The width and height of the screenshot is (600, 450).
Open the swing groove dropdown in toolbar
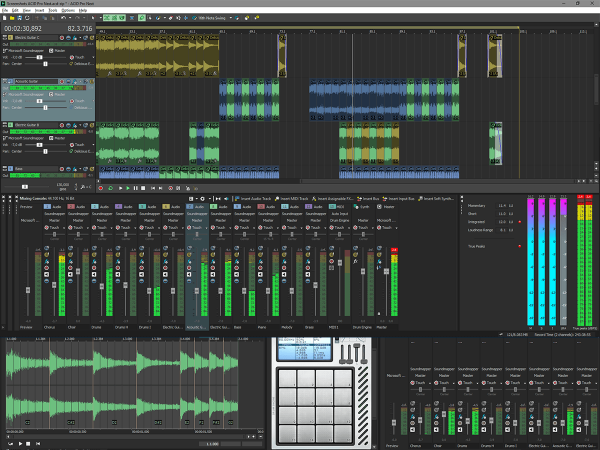(231, 18)
